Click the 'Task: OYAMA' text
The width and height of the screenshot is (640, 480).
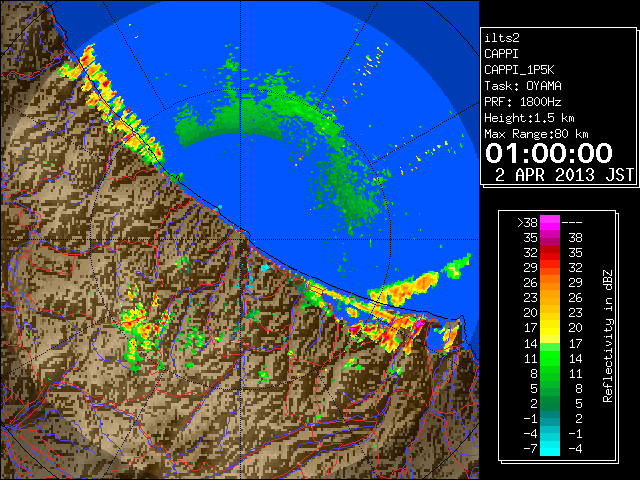pyautogui.click(x=523, y=86)
